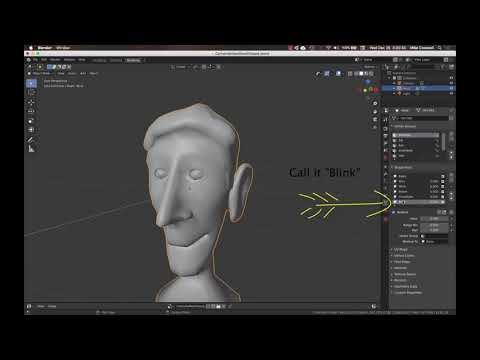Open macOS Spotlight search icon
The image size is (480, 360).
440,48
